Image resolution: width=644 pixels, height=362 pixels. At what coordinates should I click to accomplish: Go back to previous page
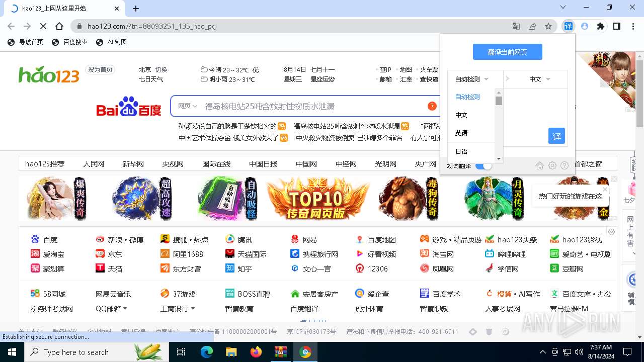(x=11, y=26)
